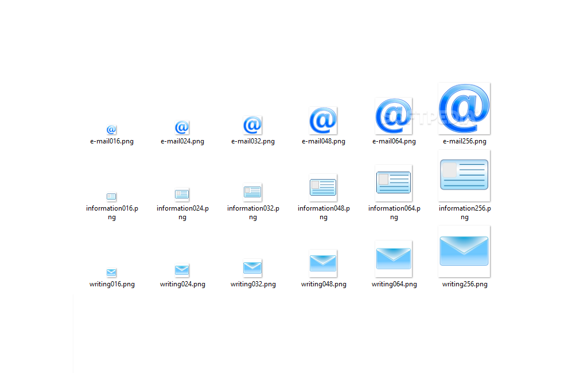Select the text 'writing048.png'
The width and height of the screenshot is (588, 373).
click(323, 285)
